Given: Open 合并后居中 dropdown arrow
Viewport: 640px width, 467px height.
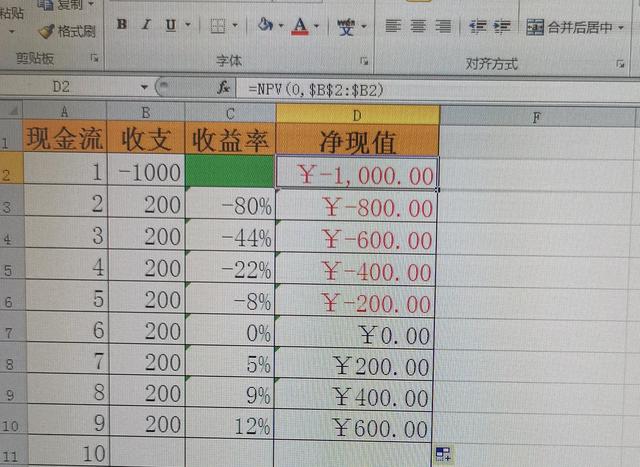Looking at the screenshot, I should (621, 28).
